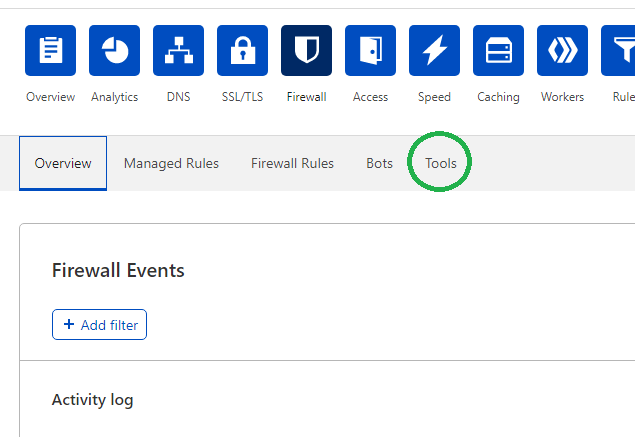This screenshot has width=635, height=437.
Task: Go to DNS network tree icon
Action: pyautogui.click(x=178, y=51)
